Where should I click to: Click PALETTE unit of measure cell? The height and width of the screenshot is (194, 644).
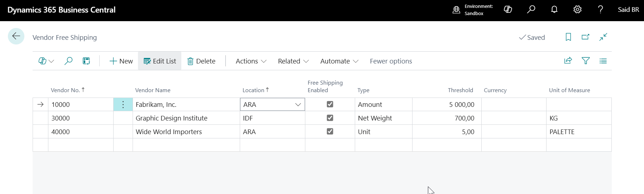click(x=579, y=132)
